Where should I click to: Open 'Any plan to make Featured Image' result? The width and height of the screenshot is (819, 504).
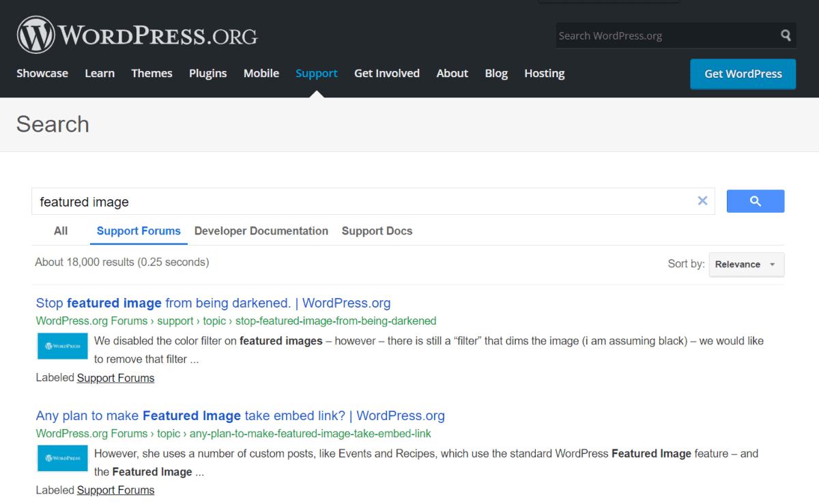[x=240, y=416]
